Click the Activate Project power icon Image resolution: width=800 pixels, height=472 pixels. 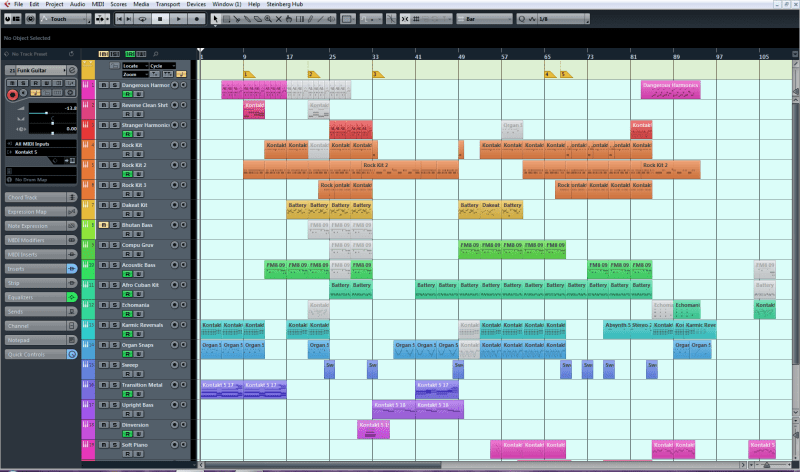click(8, 19)
